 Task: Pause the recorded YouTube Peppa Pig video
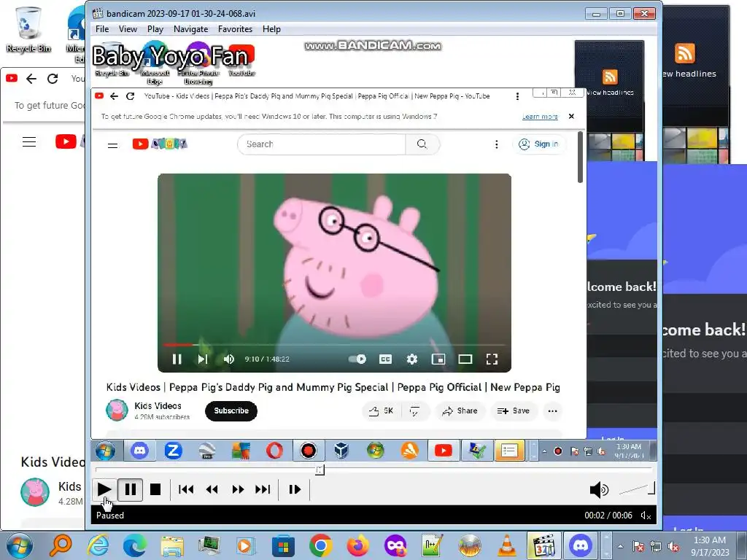177,359
